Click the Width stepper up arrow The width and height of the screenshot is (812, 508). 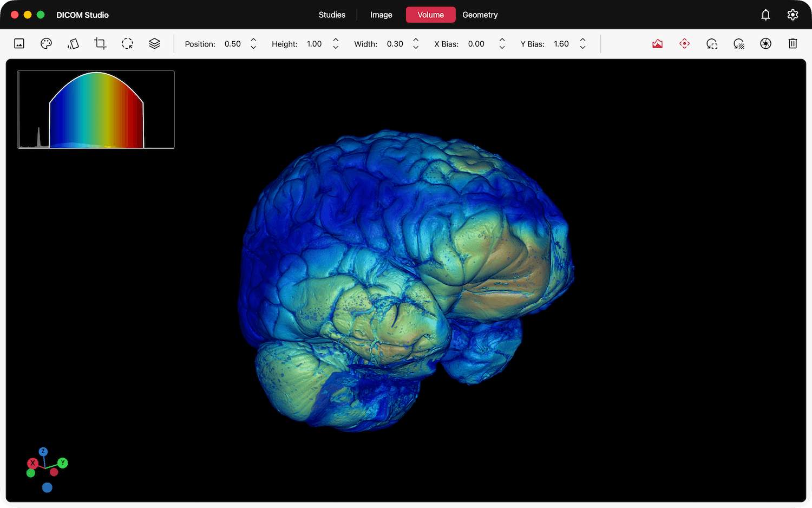click(416, 40)
